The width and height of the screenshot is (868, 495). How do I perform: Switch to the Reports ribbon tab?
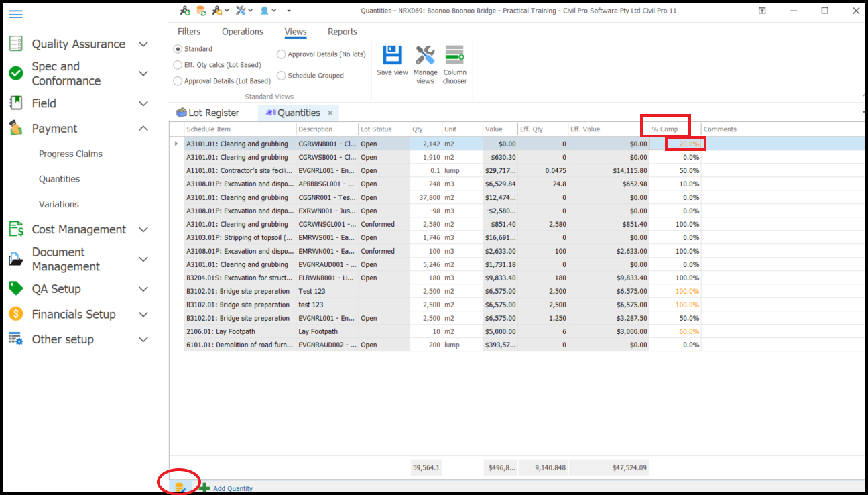pyautogui.click(x=343, y=32)
